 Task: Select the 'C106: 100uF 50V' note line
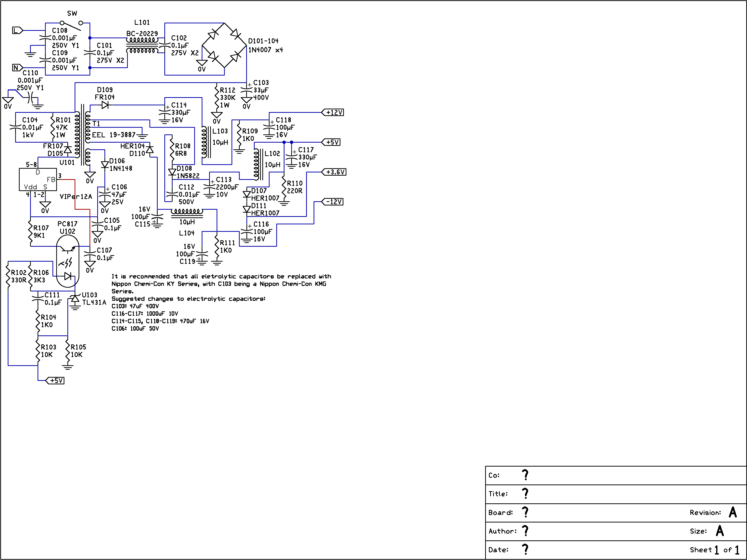135,329
